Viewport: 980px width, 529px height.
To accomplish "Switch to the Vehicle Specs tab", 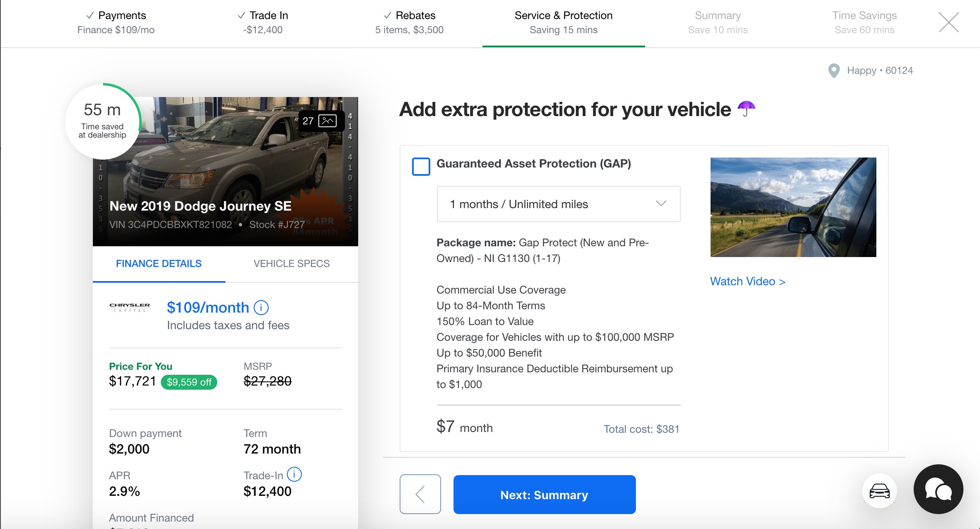I will tap(291, 263).
